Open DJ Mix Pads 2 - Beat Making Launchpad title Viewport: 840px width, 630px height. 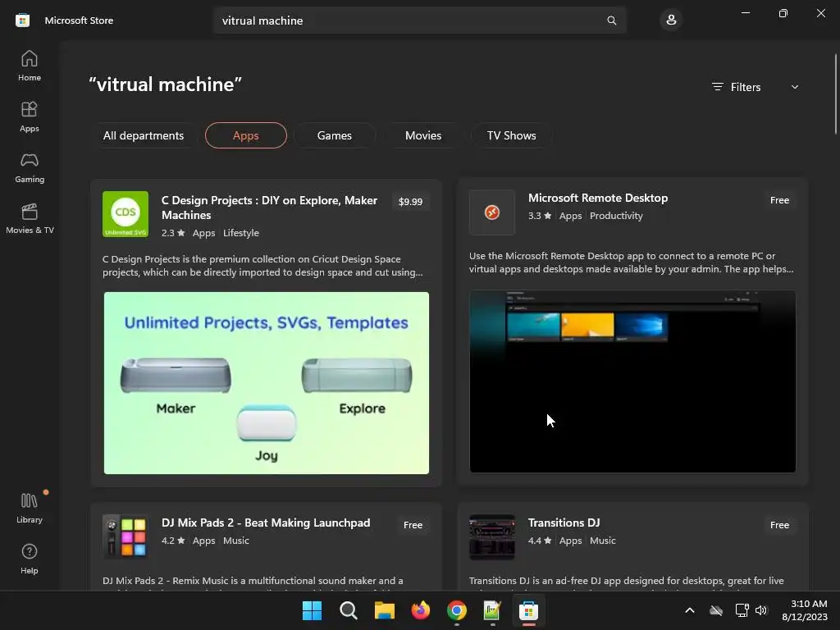coord(266,523)
